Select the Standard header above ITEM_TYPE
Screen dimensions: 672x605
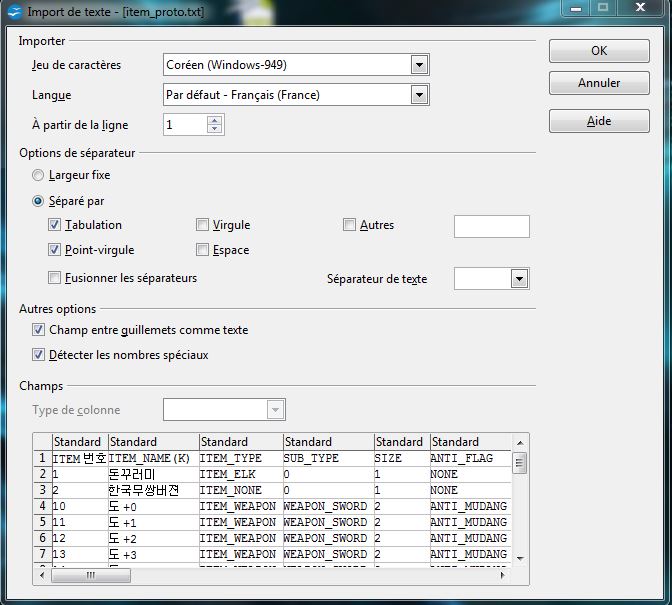(x=241, y=442)
